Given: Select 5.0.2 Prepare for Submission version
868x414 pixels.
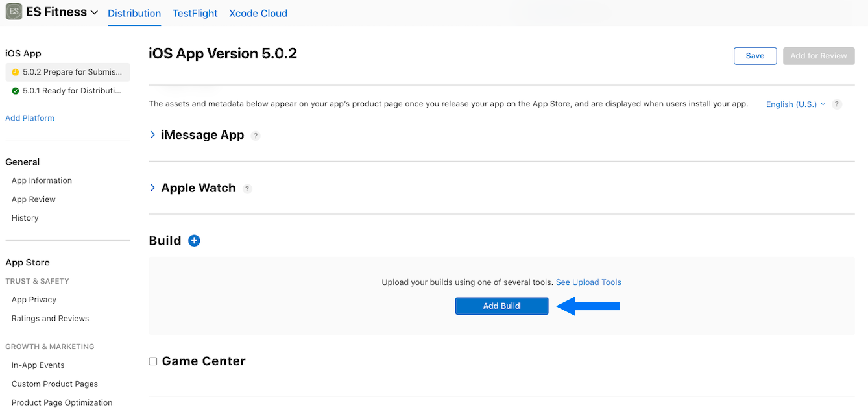Looking at the screenshot, I should click(x=67, y=72).
